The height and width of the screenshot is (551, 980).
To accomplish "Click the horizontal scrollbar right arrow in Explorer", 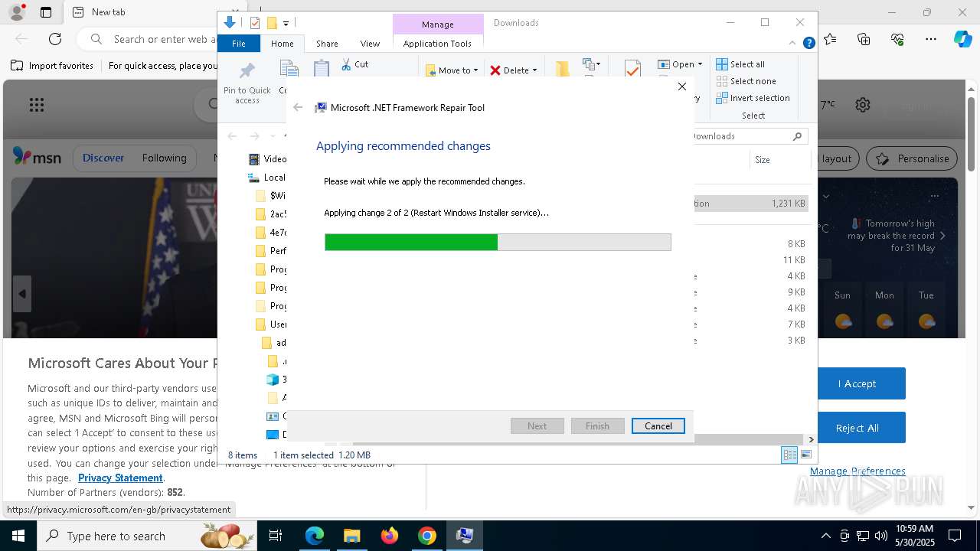I will 811,440.
